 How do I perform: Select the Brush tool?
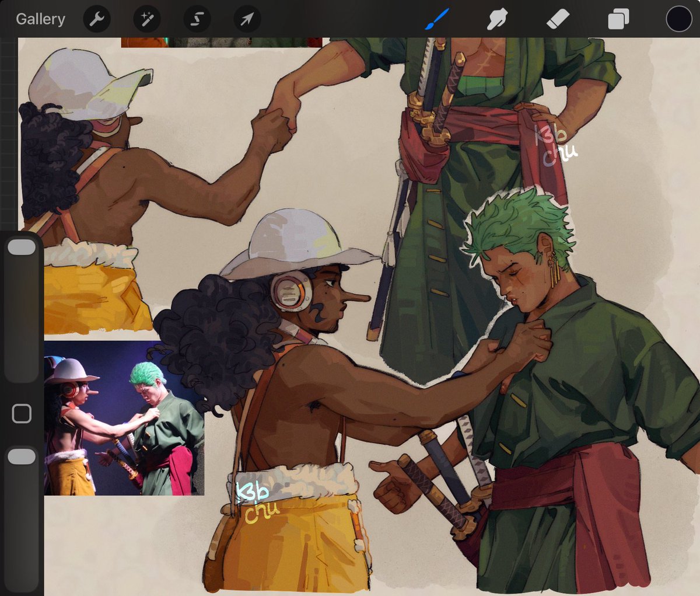(437, 19)
